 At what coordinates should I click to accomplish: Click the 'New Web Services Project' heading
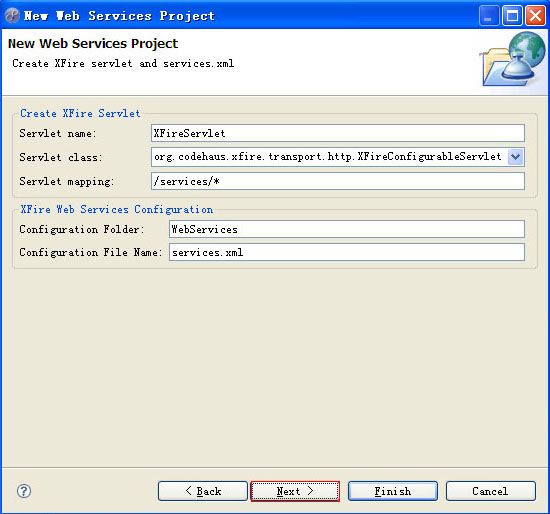(93, 44)
